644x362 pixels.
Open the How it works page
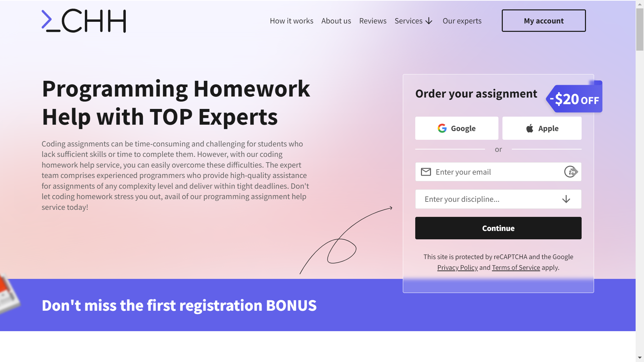tap(291, 21)
